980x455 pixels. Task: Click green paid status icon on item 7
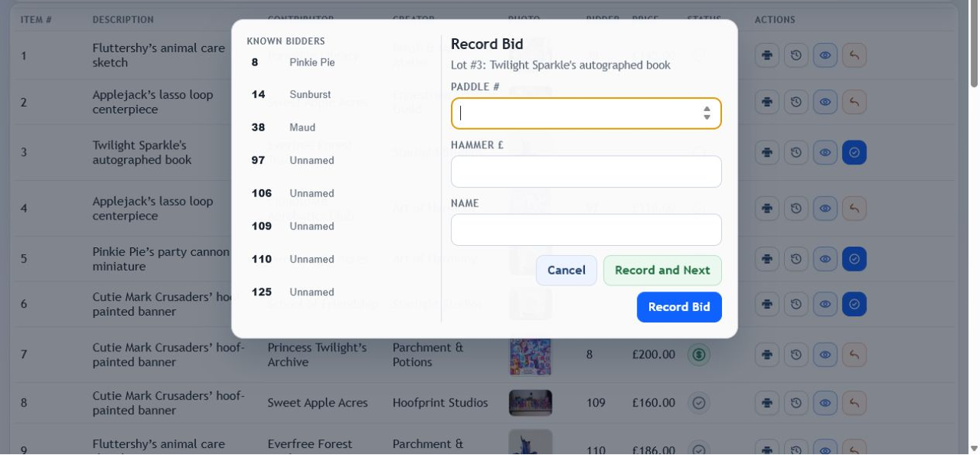pyautogui.click(x=698, y=355)
